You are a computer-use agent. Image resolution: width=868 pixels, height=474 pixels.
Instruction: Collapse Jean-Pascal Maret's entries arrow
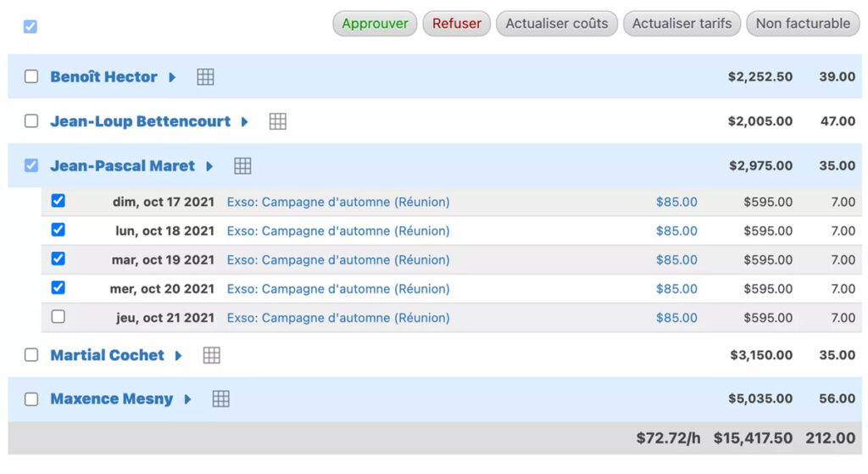coord(209,166)
